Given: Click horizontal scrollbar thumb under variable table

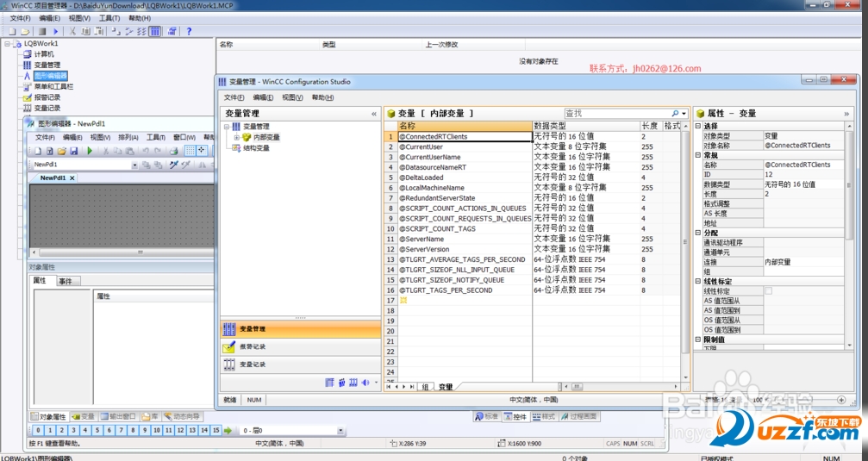Looking at the screenshot, I should click(x=576, y=387).
